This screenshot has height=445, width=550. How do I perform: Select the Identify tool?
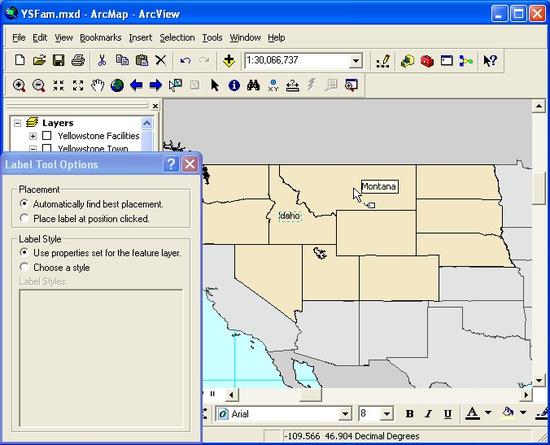coord(234,85)
